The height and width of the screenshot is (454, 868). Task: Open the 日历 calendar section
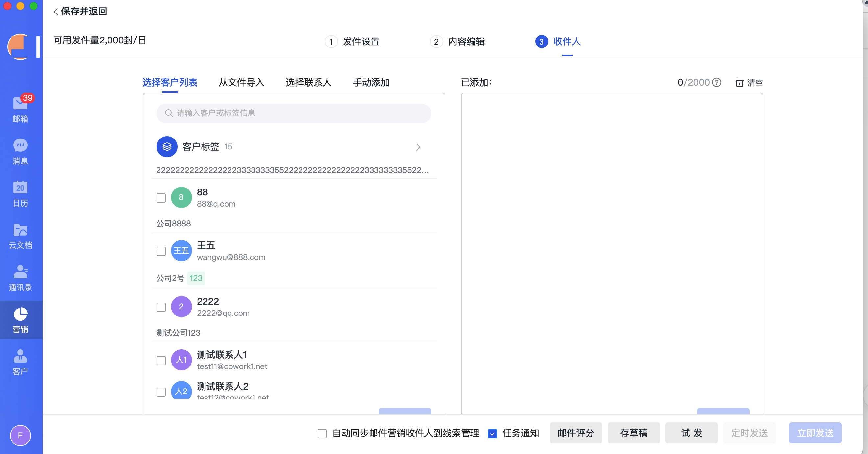(x=20, y=194)
